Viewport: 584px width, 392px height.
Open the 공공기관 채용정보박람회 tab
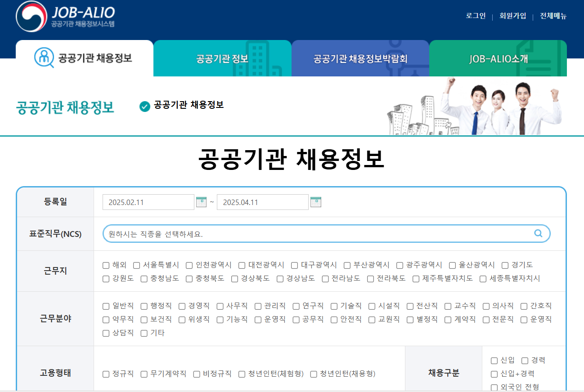pyautogui.click(x=360, y=58)
